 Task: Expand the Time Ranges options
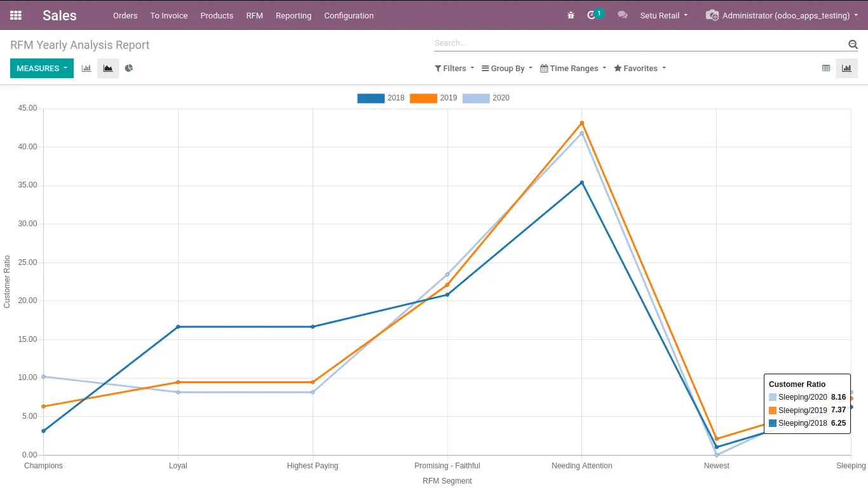[573, 68]
